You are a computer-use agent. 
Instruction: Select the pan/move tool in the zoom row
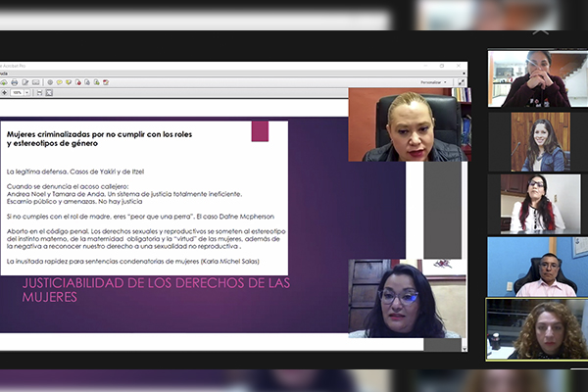pyautogui.click(x=4, y=93)
